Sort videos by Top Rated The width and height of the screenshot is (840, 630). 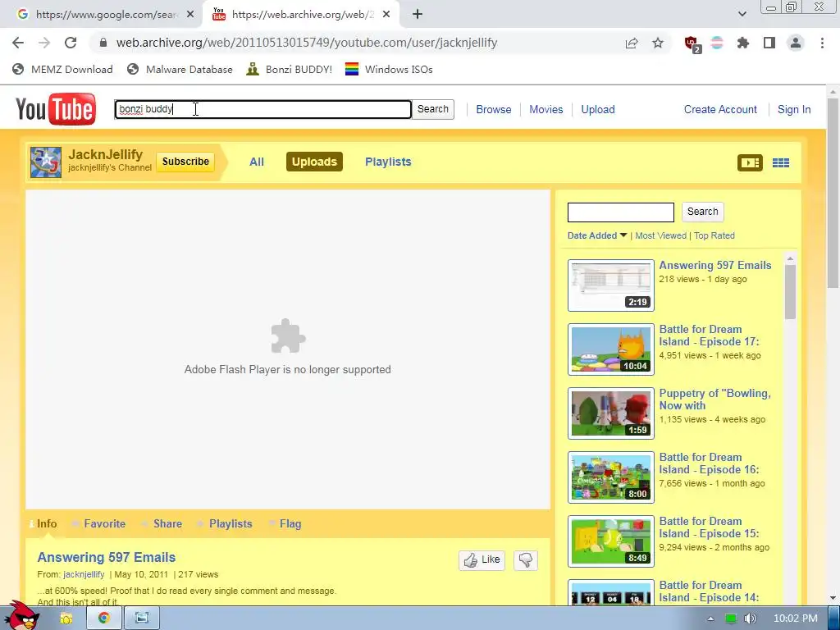click(714, 235)
